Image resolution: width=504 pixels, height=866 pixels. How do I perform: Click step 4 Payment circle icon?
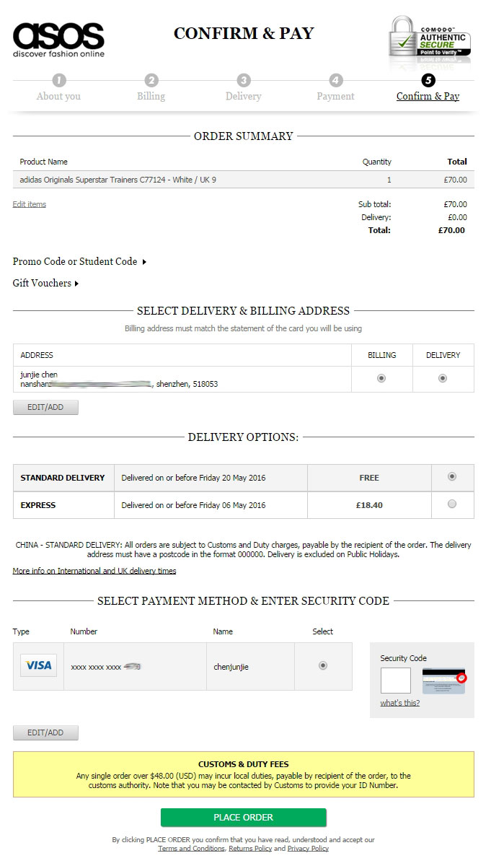[336, 80]
